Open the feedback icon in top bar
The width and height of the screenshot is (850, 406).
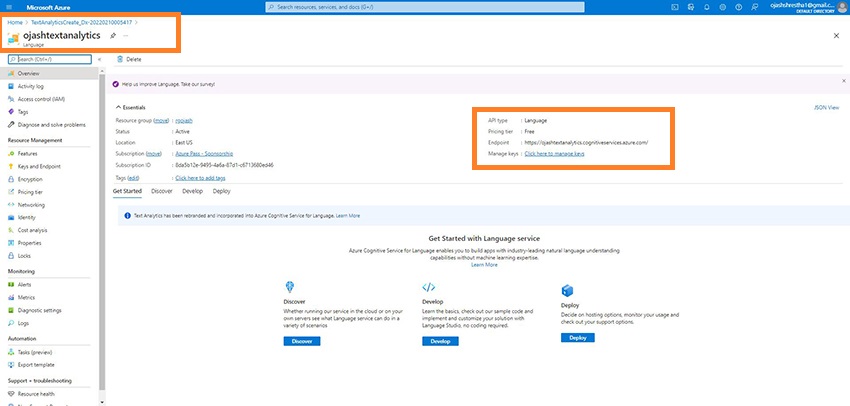coord(754,7)
